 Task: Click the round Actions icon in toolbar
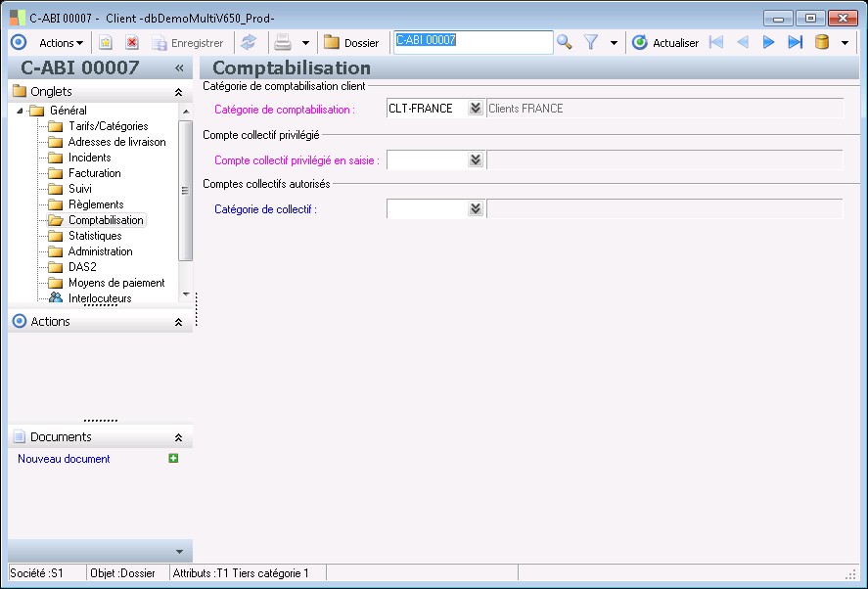[x=19, y=43]
